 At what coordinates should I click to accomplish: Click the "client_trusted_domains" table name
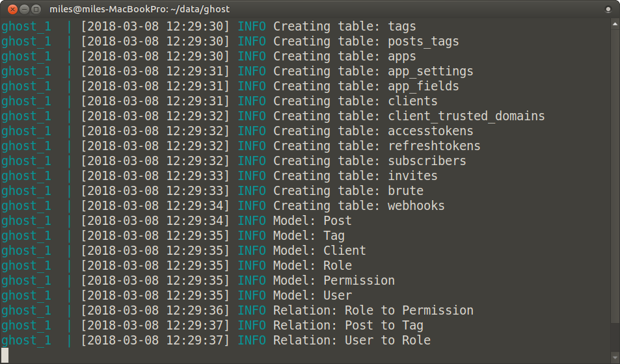click(x=466, y=116)
